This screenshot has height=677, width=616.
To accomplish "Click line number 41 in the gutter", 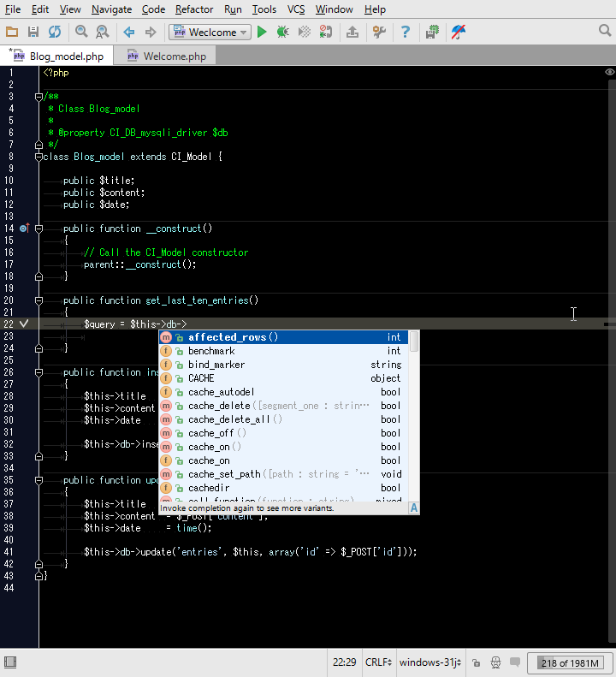I will tap(9, 552).
